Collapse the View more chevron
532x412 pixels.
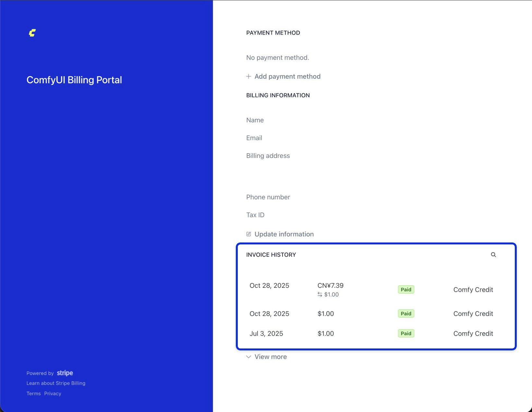pyautogui.click(x=248, y=357)
